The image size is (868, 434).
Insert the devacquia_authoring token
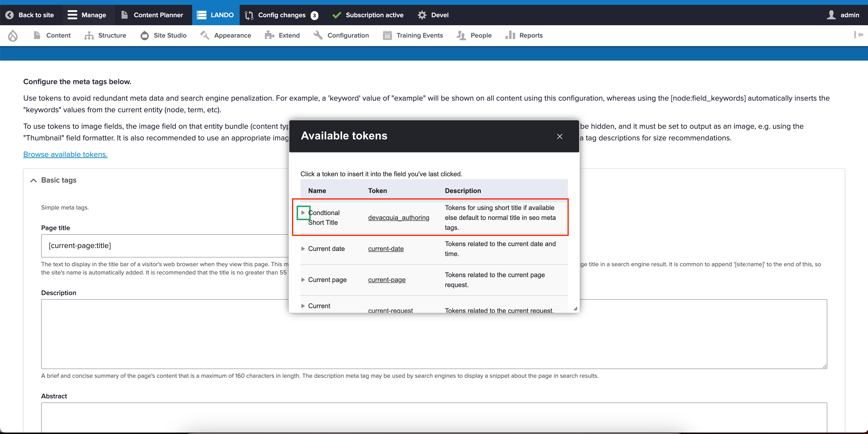pyautogui.click(x=399, y=217)
